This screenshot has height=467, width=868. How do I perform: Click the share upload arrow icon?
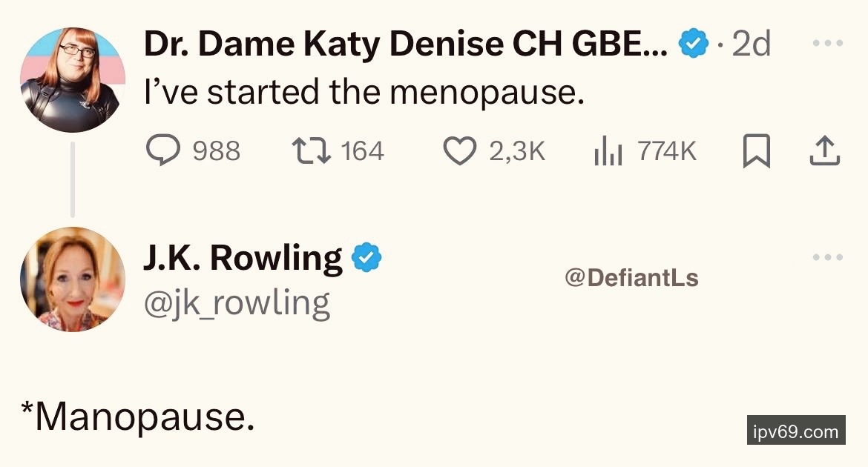click(x=823, y=151)
